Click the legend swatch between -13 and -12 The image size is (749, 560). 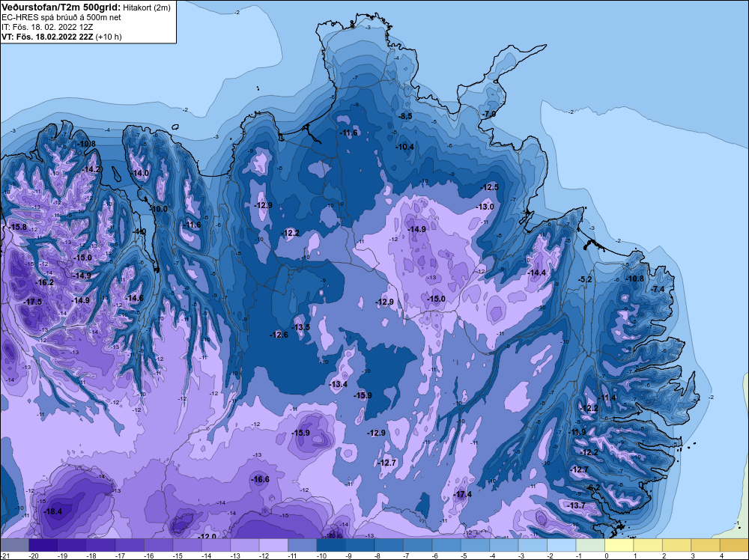pyautogui.click(x=245, y=545)
